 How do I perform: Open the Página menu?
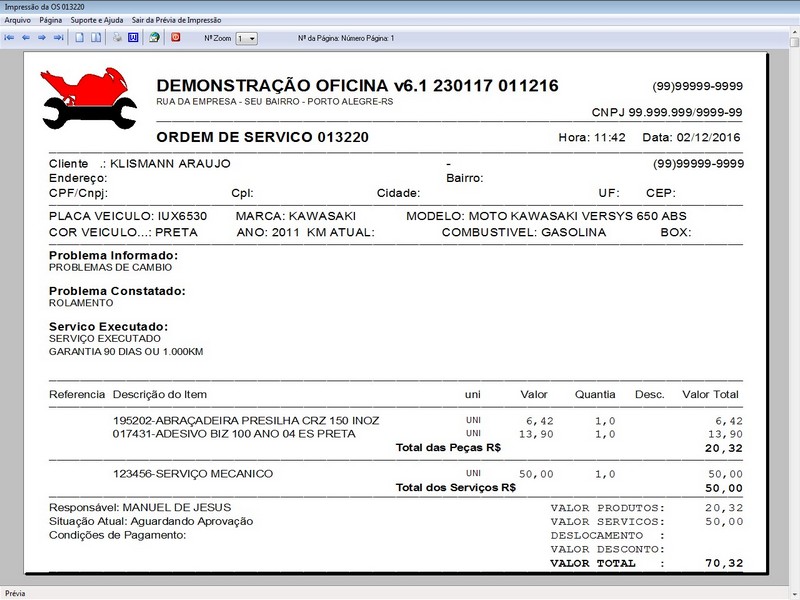pos(50,17)
